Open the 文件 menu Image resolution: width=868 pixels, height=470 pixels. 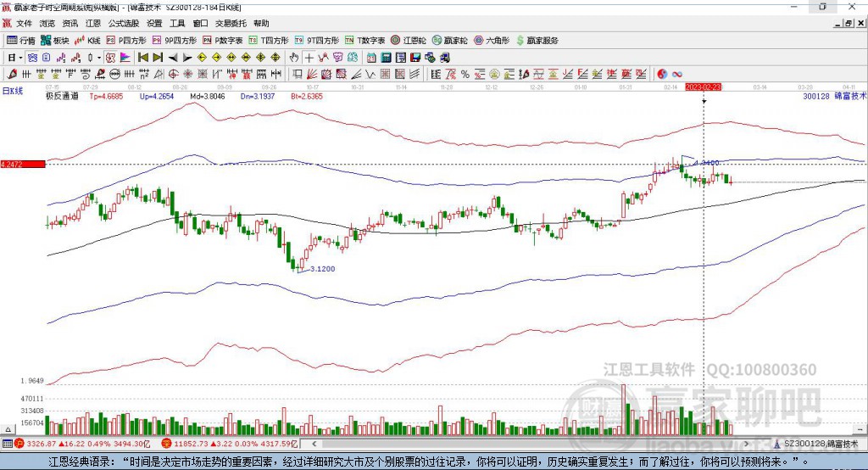[x=24, y=23]
